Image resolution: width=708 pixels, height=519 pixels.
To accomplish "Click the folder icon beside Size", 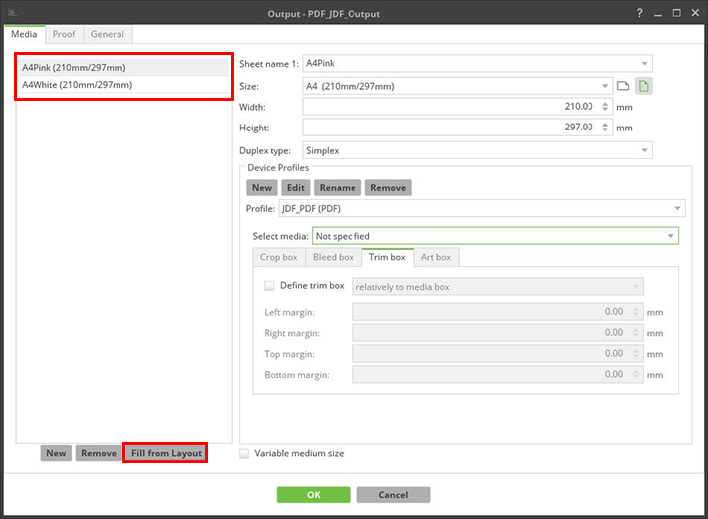I will tap(622, 86).
